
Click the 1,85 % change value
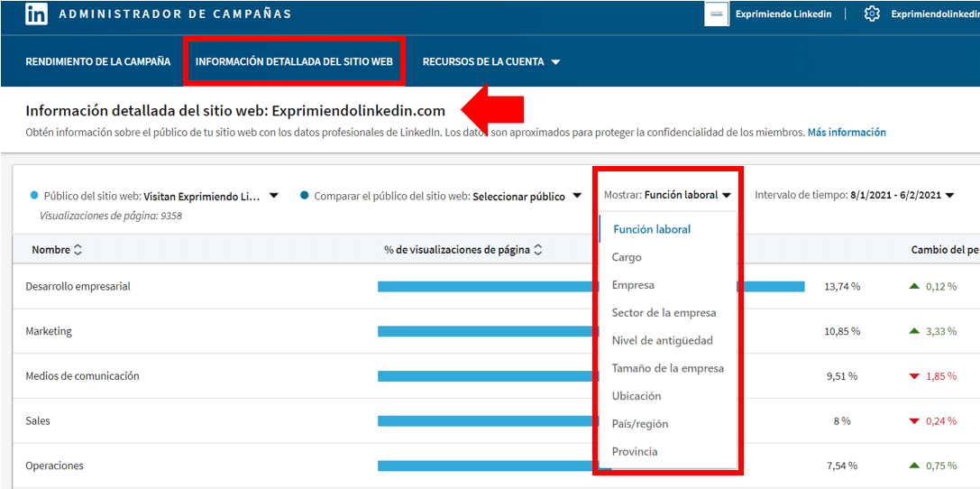click(x=941, y=376)
